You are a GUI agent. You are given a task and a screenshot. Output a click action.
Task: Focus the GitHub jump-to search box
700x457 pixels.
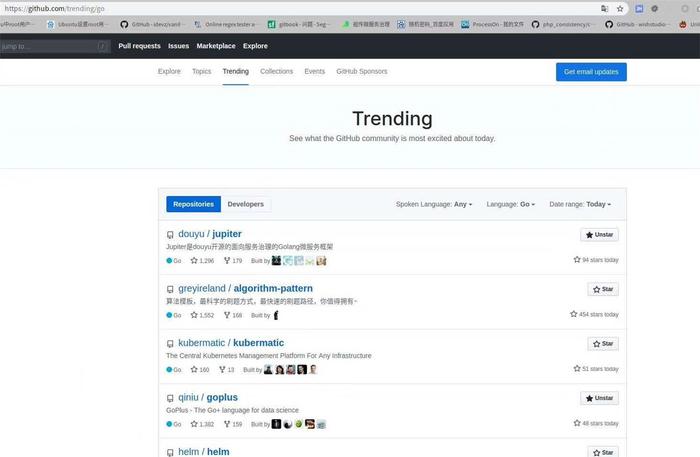pos(54,46)
